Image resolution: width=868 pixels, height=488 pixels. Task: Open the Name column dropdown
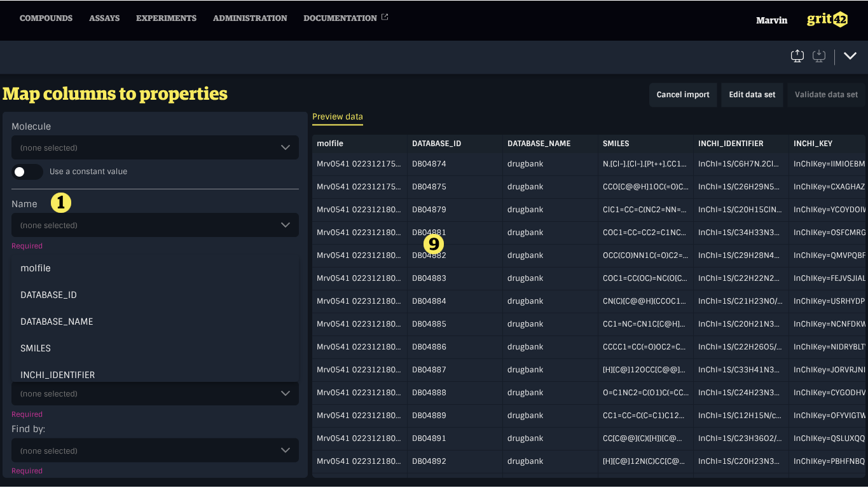[x=155, y=225]
